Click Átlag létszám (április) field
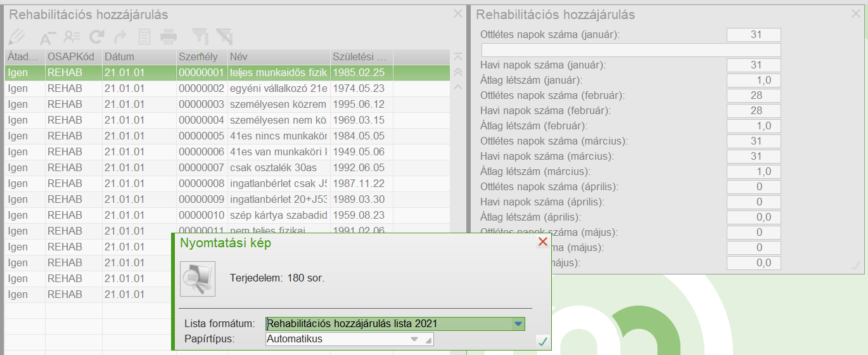The width and height of the screenshot is (868, 355). pos(754,217)
